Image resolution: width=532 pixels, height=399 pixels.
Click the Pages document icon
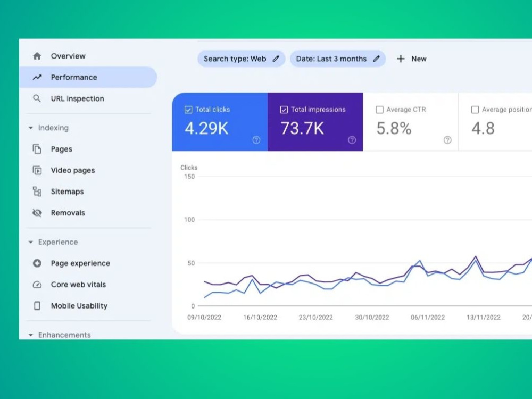(37, 149)
